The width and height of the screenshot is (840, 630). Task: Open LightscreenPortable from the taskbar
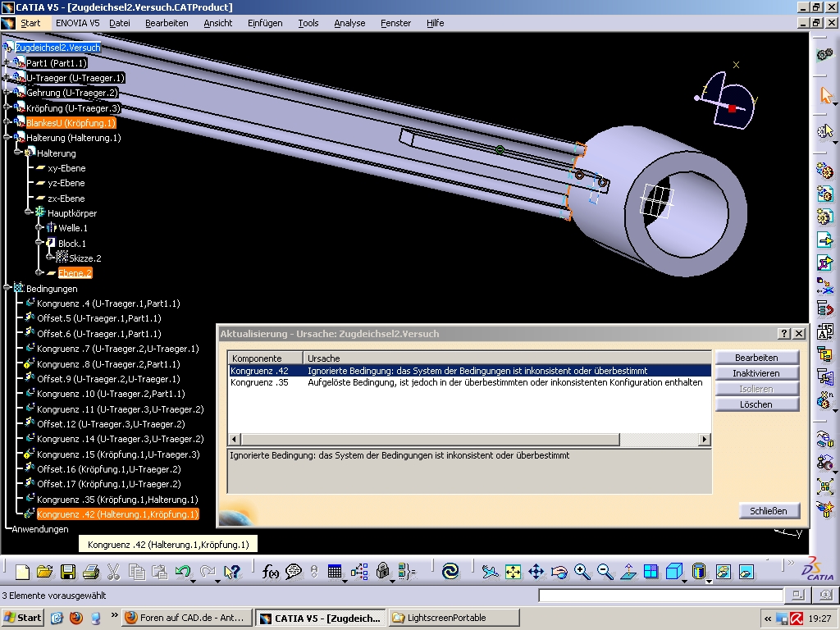click(454, 618)
